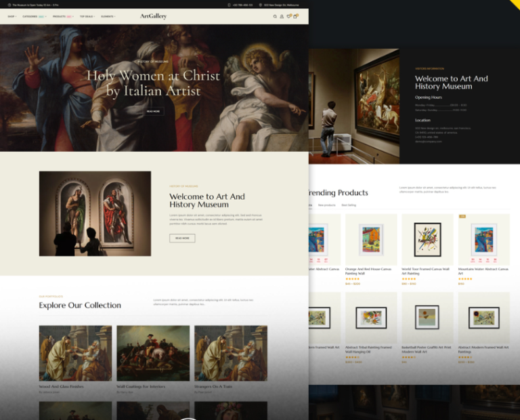Expand the Shop dropdown menu
The image size is (520, 420).
tap(12, 16)
